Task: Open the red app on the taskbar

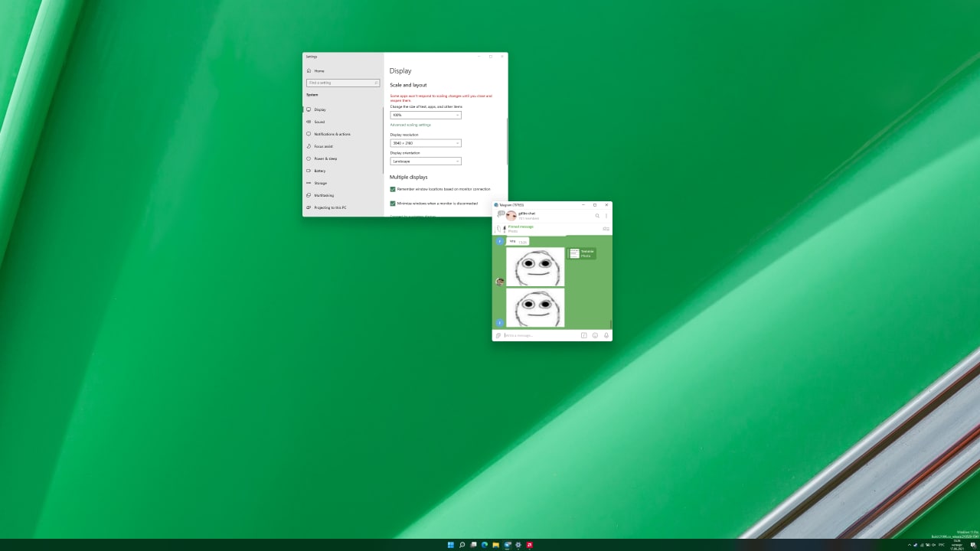Action: point(529,545)
